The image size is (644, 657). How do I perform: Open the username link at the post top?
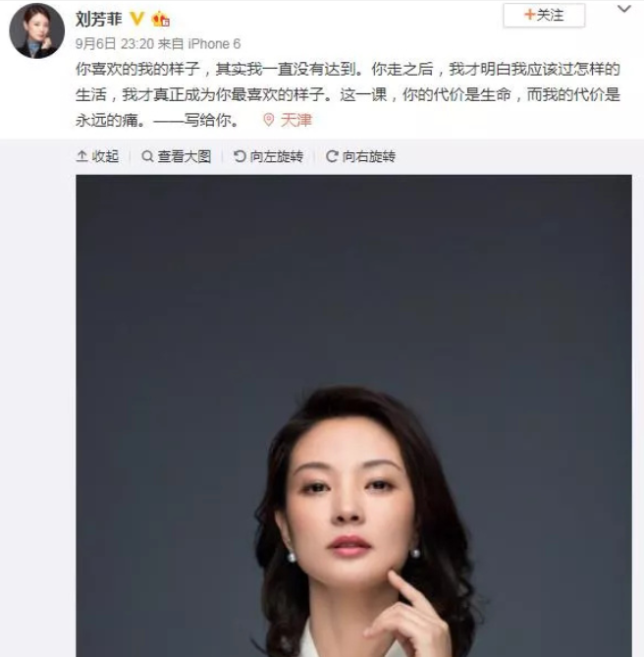click(x=99, y=20)
